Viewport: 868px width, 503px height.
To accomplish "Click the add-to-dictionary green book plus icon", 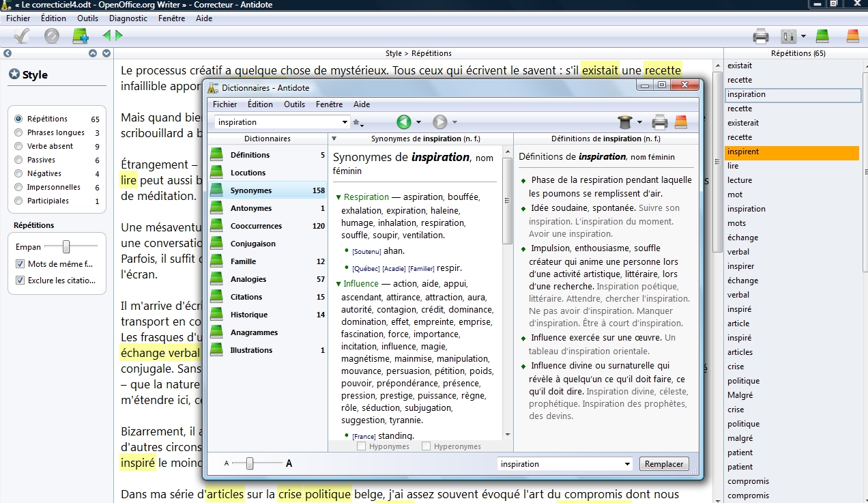I will 81,35.
